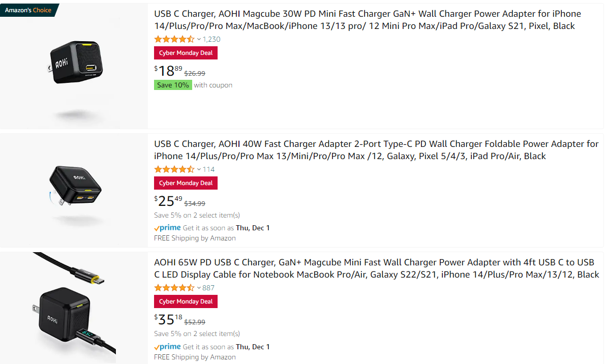Click the Amazon's Choice badge

click(28, 10)
